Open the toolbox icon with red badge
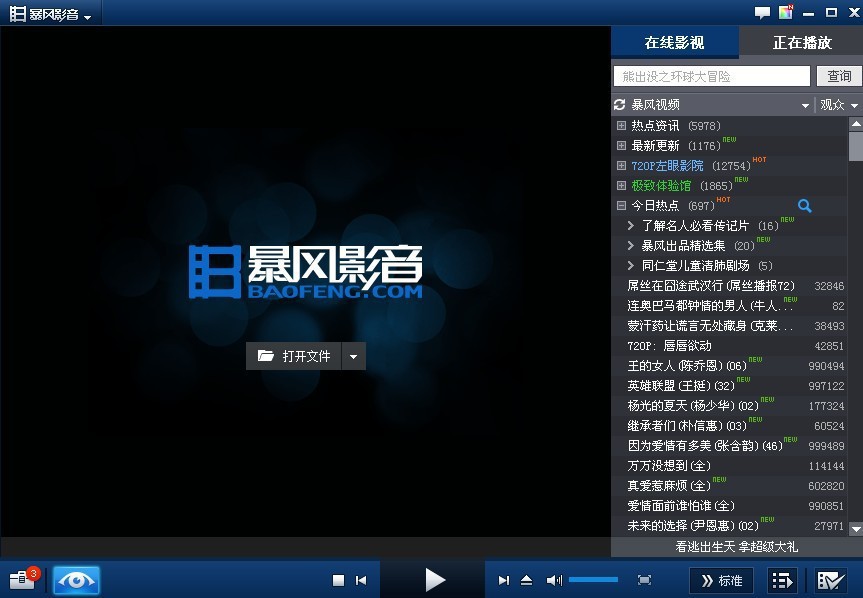The height and width of the screenshot is (598, 863). [22, 579]
